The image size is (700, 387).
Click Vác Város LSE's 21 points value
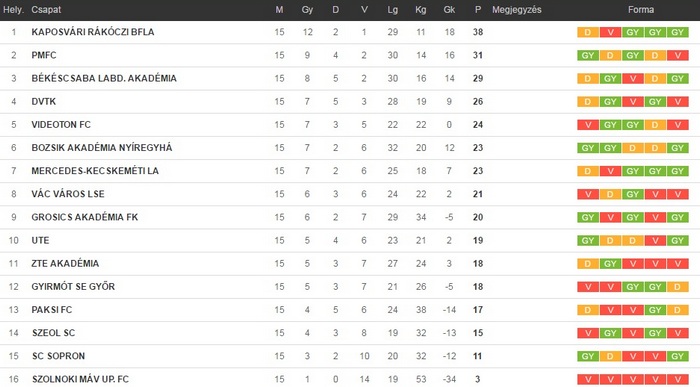(478, 194)
